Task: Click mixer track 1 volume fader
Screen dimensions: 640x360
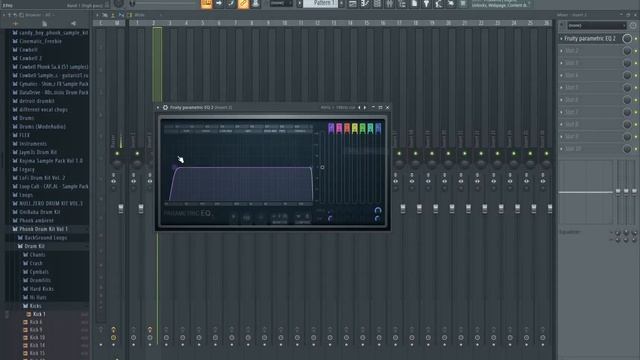Action: pos(141,209)
